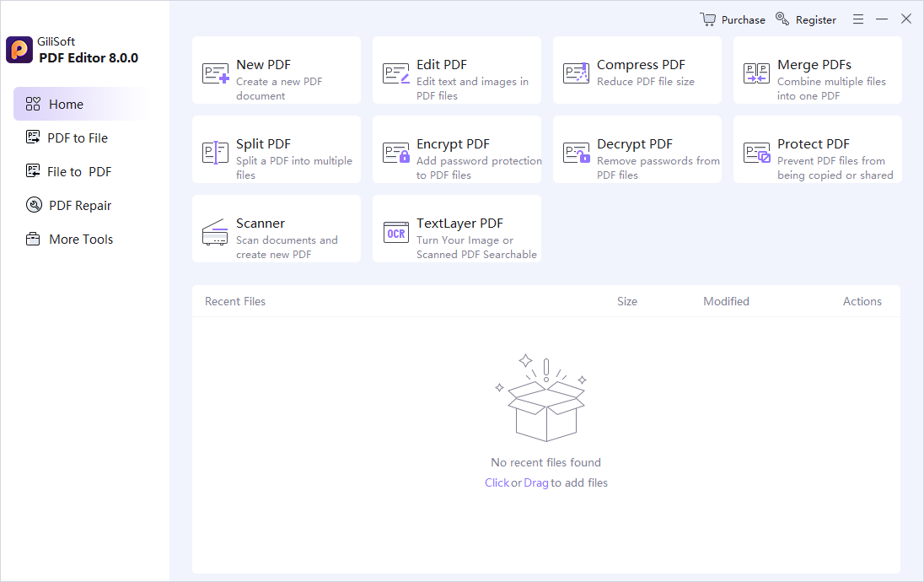
Task: Click the Purchase button
Action: tap(733, 19)
